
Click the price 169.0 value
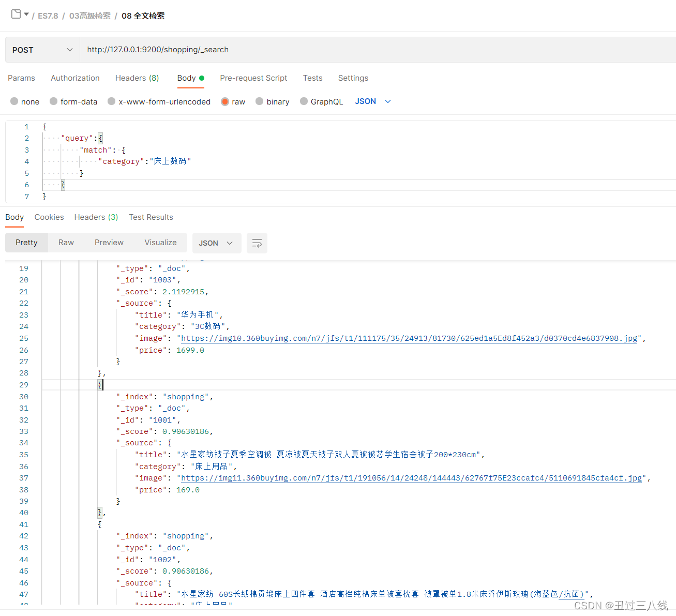click(x=188, y=490)
